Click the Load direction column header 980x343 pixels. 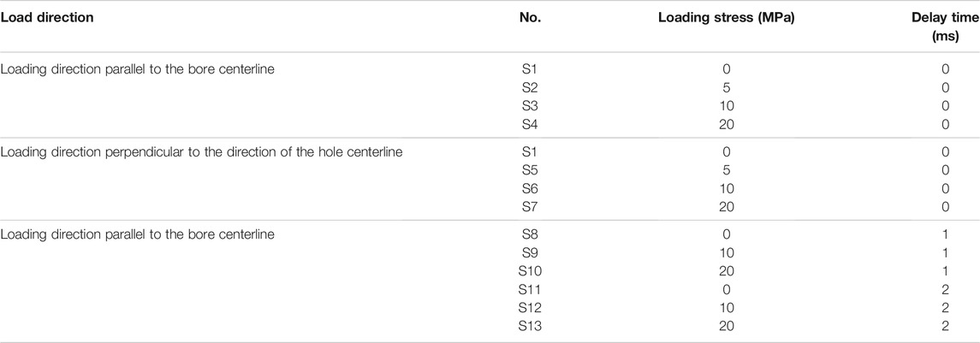pyautogui.click(x=47, y=17)
